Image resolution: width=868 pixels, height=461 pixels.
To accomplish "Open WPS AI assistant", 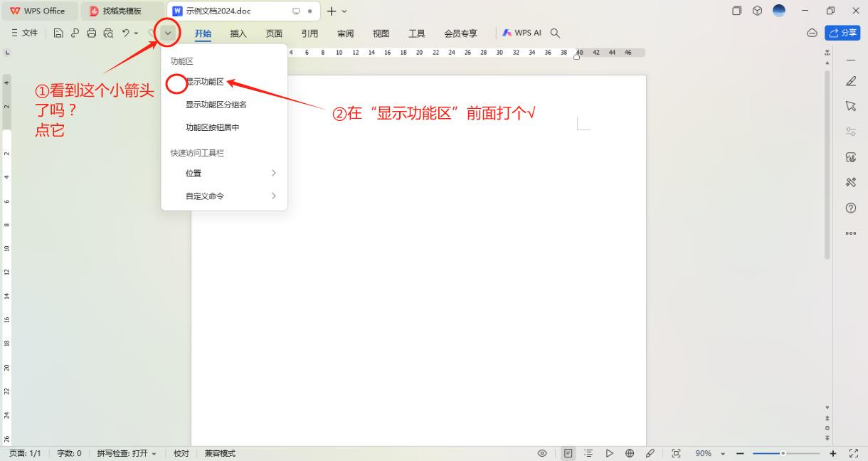I will tap(522, 33).
